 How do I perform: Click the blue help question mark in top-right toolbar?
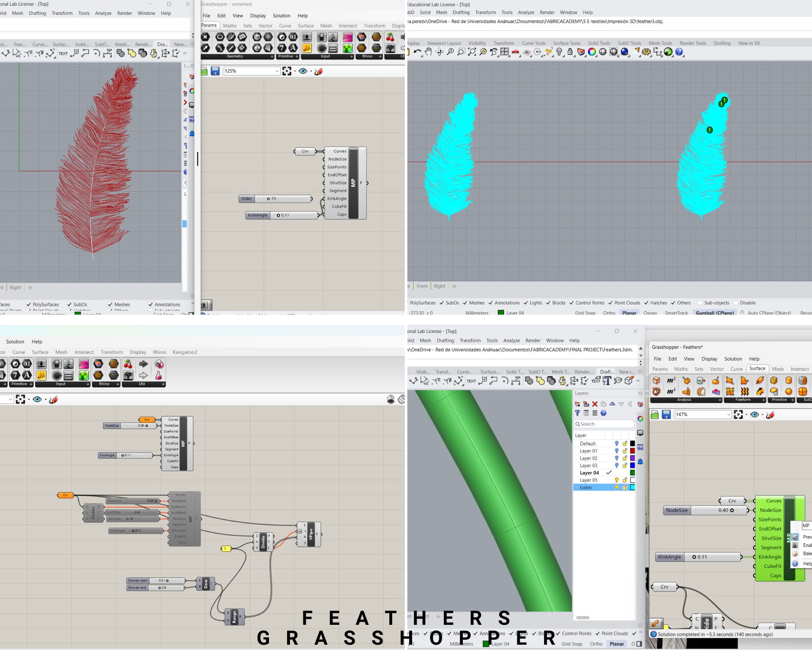coord(679,52)
